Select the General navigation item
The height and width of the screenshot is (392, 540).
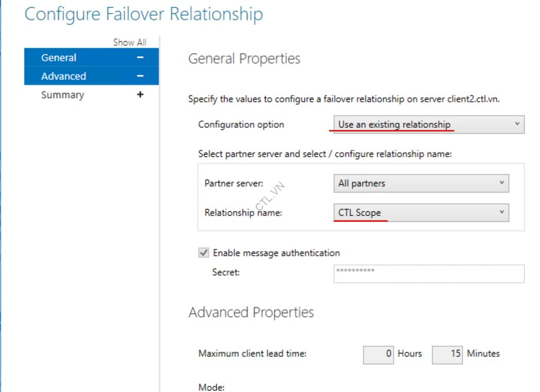(x=58, y=57)
